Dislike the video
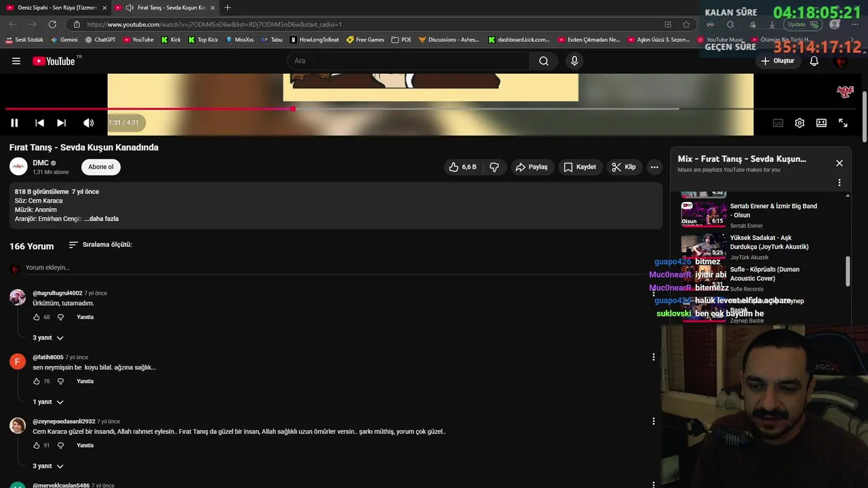The height and width of the screenshot is (488, 868). 494,167
